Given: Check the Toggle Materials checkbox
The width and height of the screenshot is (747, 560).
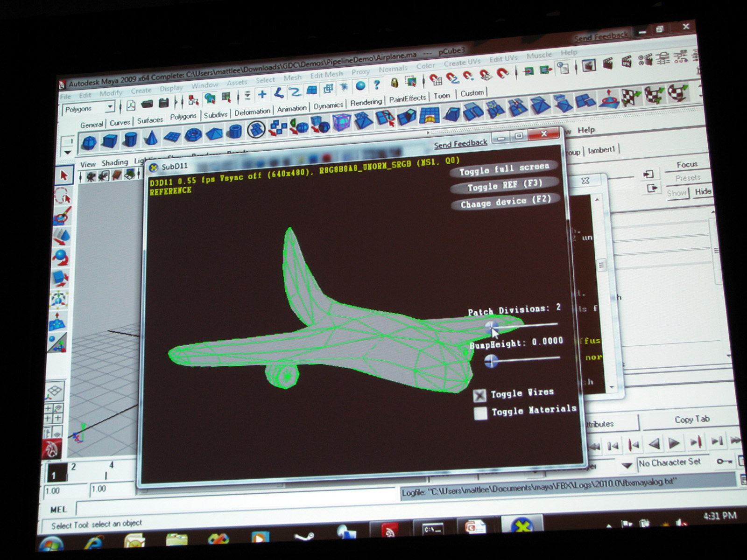Looking at the screenshot, I should [x=480, y=413].
